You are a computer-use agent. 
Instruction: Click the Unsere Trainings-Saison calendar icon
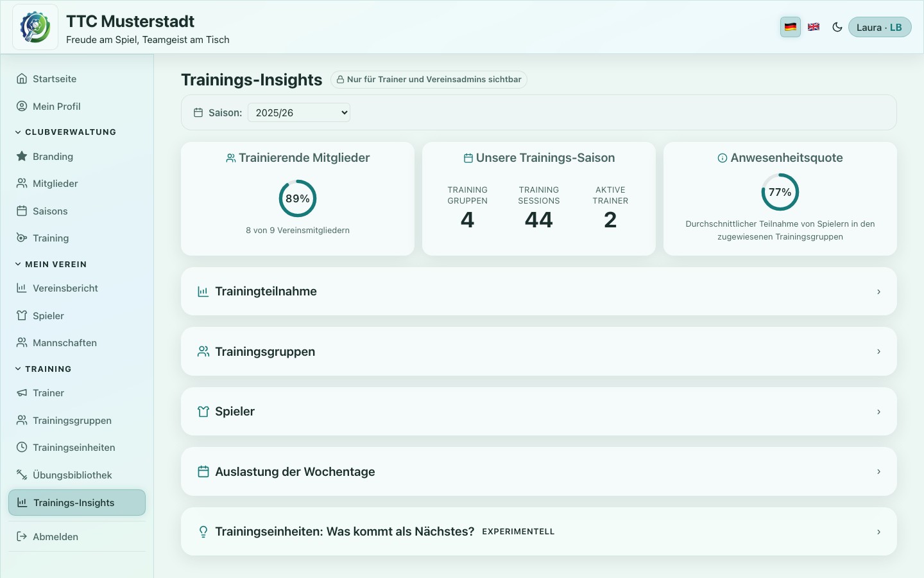pos(468,158)
